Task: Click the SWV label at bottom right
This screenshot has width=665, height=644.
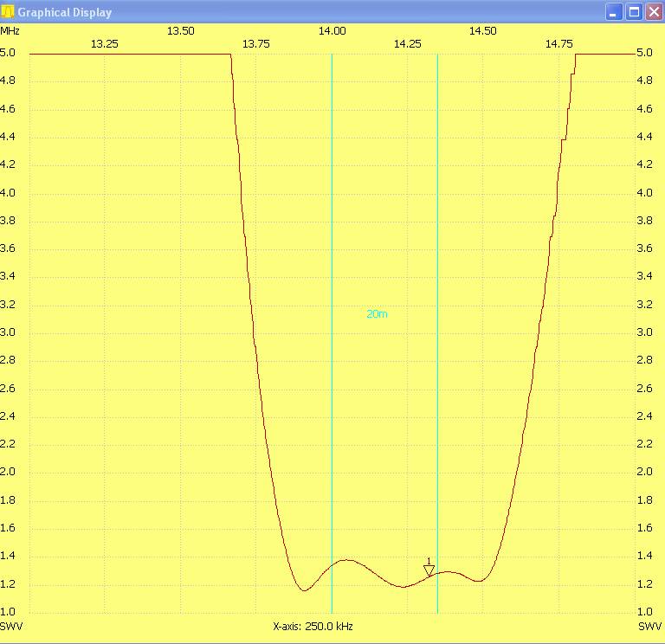Action: point(649,626)
